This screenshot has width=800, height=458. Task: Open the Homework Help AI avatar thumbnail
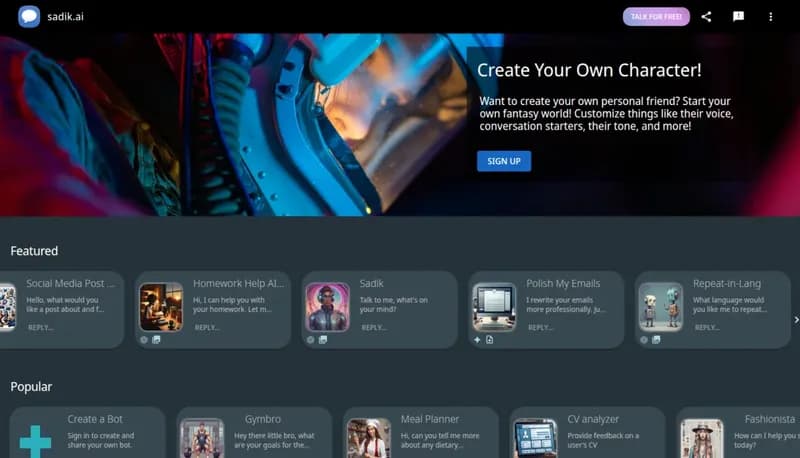click(x=161, y=307)
